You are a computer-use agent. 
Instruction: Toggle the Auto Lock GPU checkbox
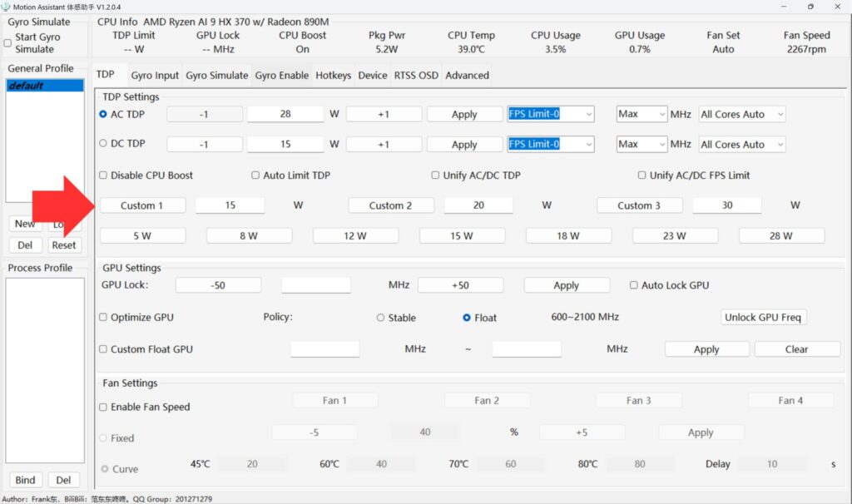pos(634,285)
